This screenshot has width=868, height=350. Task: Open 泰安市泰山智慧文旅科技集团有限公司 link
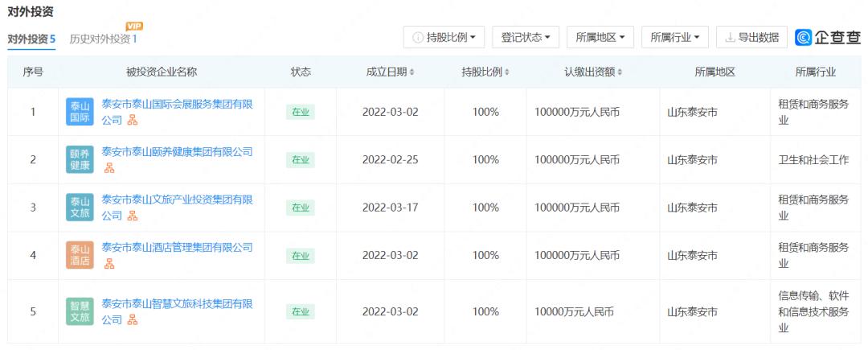point(177,311)
